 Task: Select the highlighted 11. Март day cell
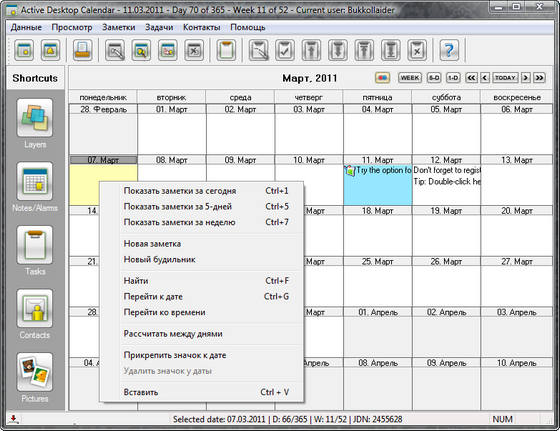tap(378, 185)
